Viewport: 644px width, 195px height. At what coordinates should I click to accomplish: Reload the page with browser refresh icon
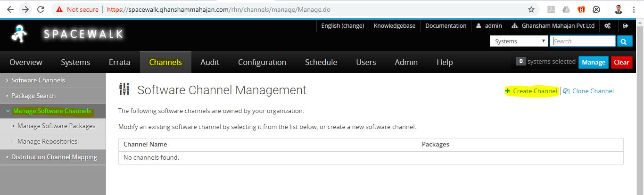(x=41, y=9)
